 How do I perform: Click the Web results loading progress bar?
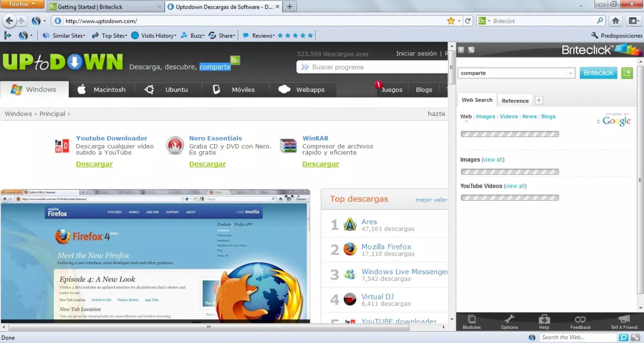coord(510,134)
